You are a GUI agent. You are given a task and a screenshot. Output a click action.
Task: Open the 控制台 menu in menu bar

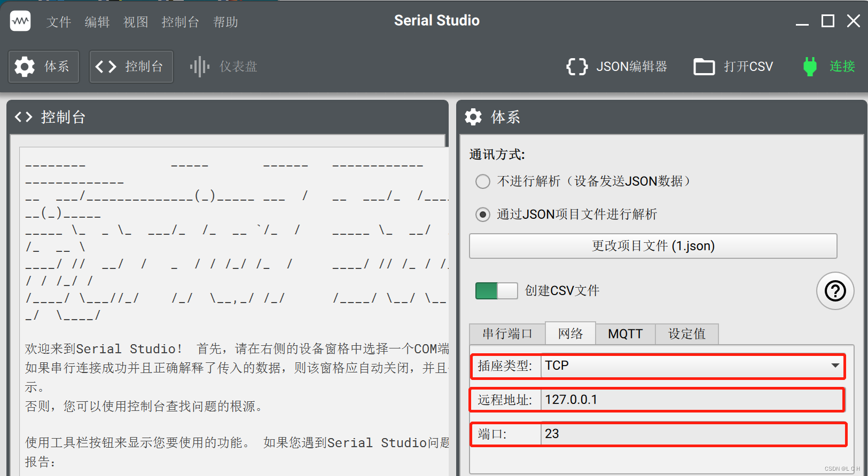coord(181,22)
